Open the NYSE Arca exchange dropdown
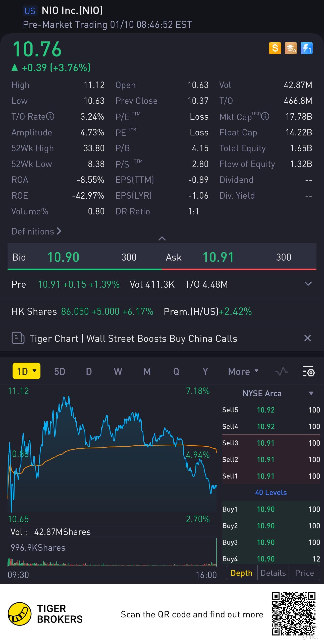324x644 pixels. click(311, 393)
